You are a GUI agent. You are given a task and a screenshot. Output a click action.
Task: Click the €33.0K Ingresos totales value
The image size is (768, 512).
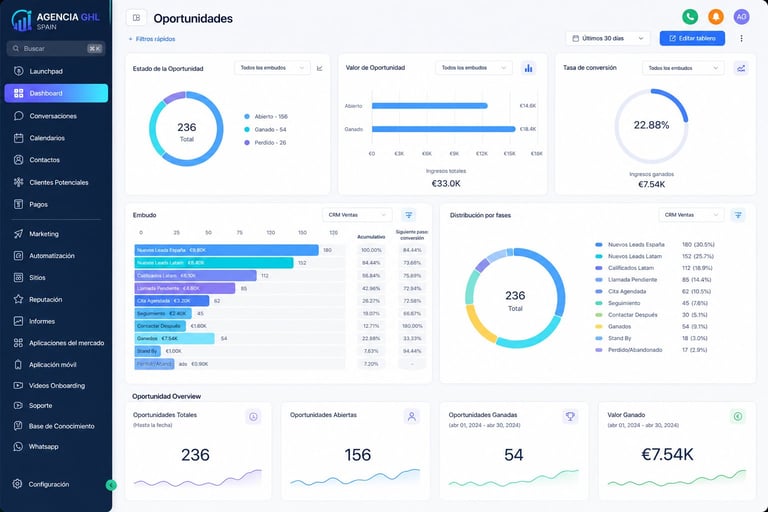(446, 184)
